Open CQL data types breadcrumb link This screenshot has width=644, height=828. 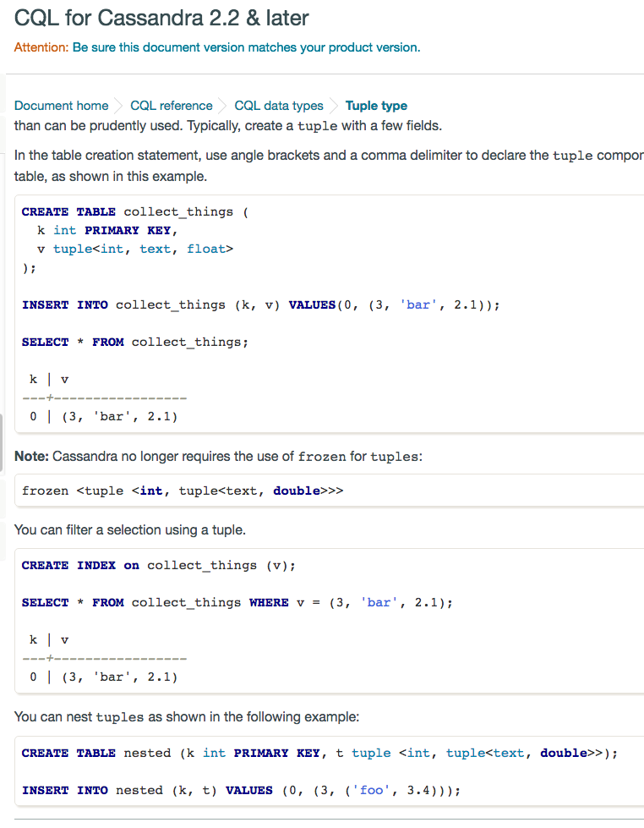[x=279, y=106]
